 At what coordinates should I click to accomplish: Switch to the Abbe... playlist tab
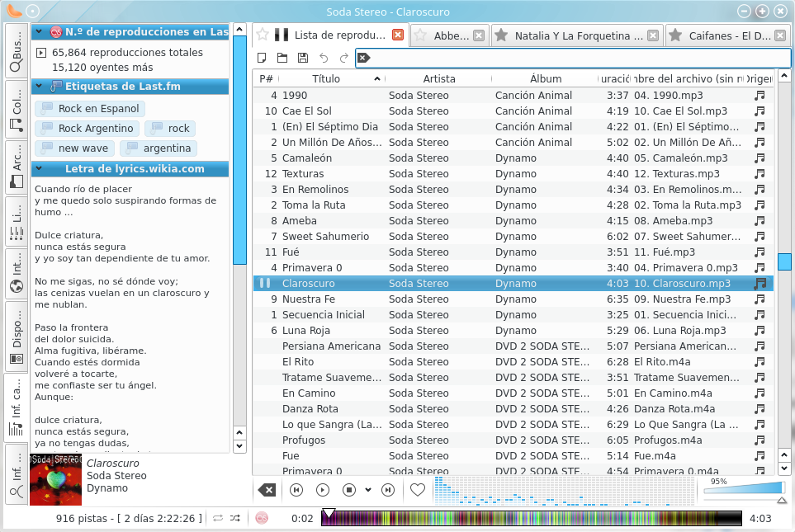tap(451, 35)
